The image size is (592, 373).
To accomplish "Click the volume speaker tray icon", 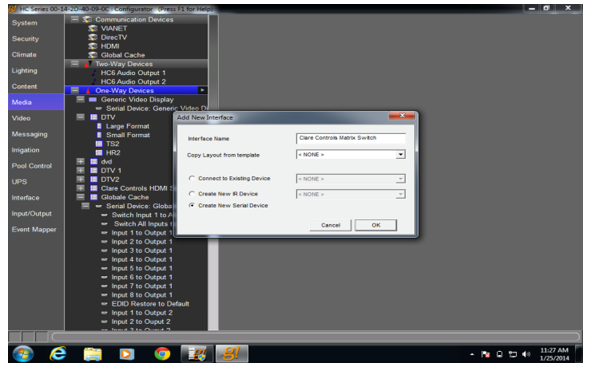I will point(526,354).
